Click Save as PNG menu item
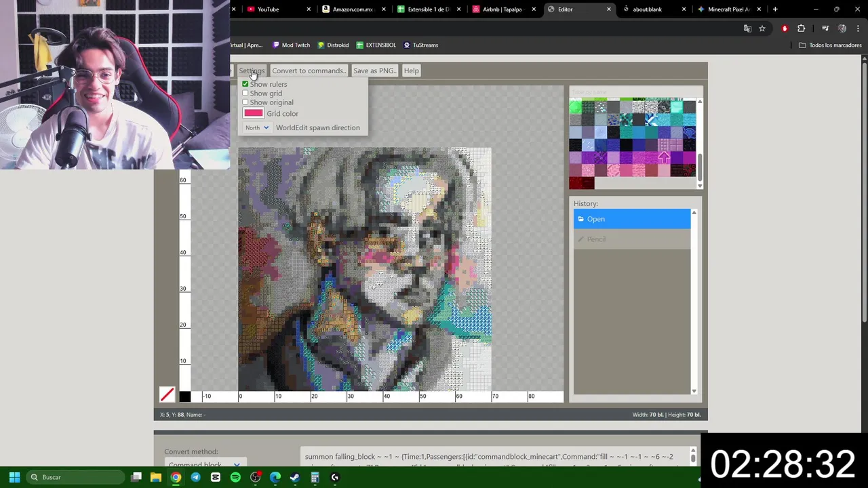Screen dimensions: 868x488 374,70
